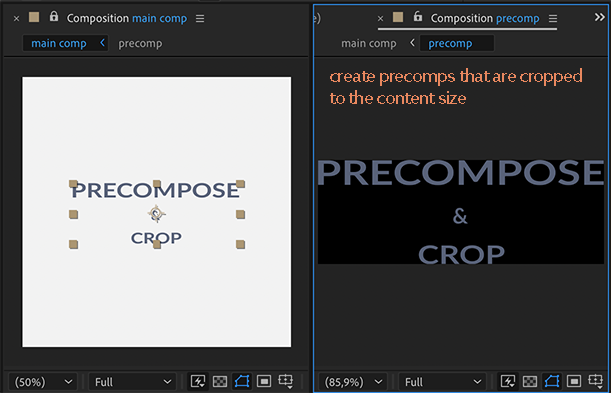The image size is (611, 393).
Task: Toggle mask and shape path visibility in right viewer
Action: point(552,381)
